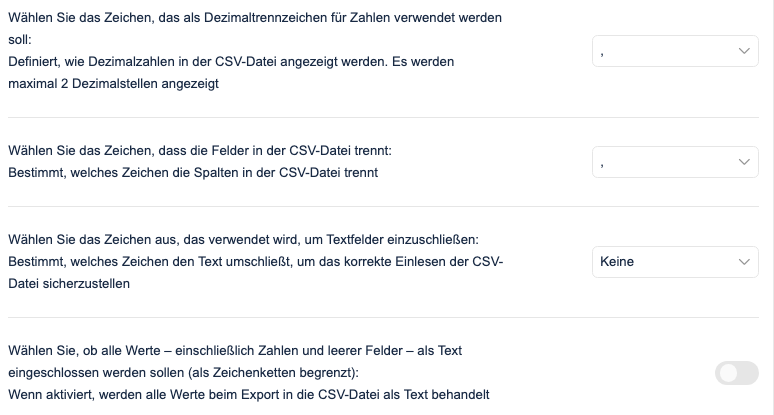Viewport: 774px width, 415px height.
Task: Click the chevron next to Keine
Action: click(x=743, y=262)
